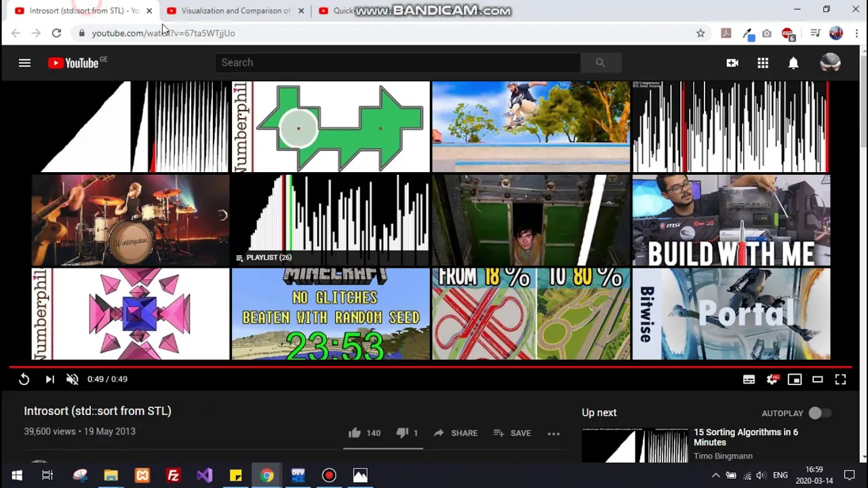Open the AdBlock extension icon

pos(788,34)
